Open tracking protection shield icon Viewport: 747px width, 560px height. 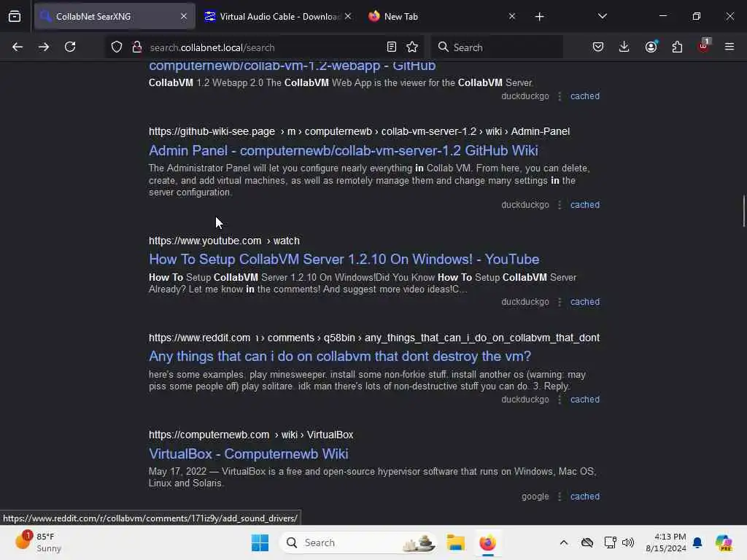pyautogui.click(x=117, y=47)
